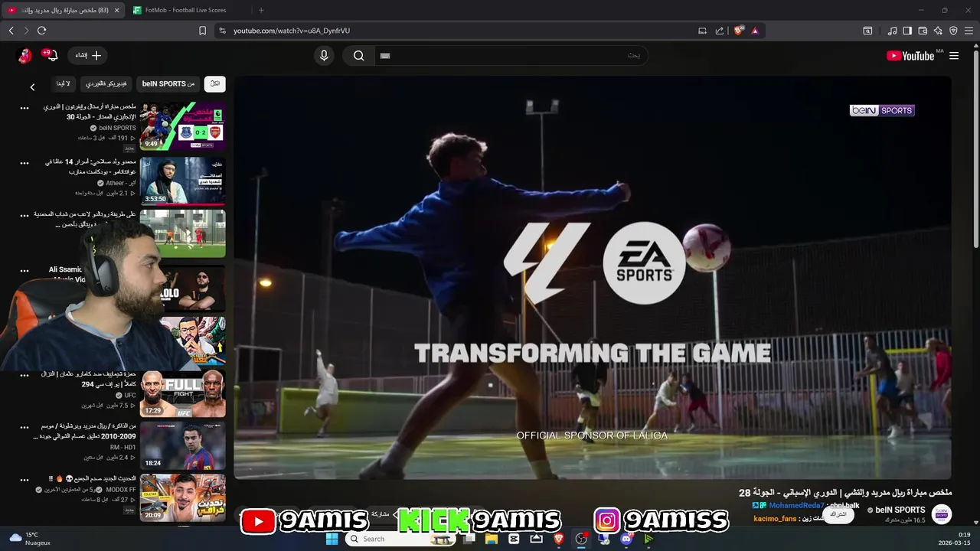980x551 pixels.
Task: Open options menu for Atheer podcast video
Action: coord(24,163)
